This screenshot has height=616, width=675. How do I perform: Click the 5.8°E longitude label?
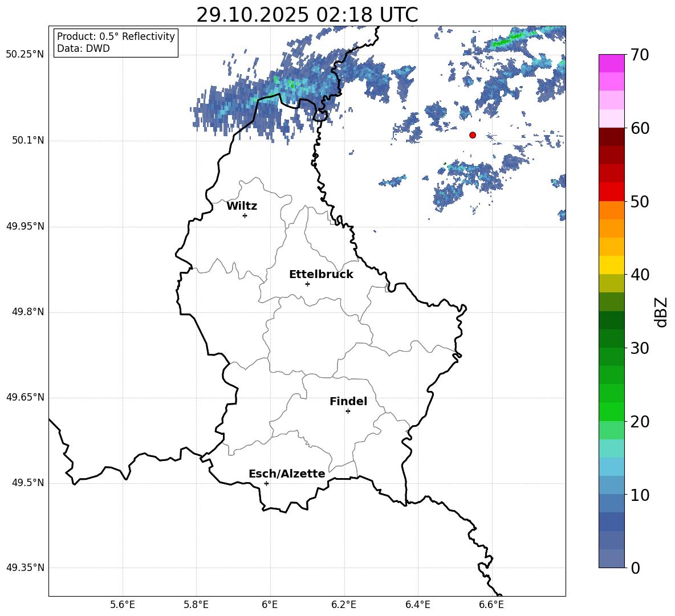pos(196,605)
